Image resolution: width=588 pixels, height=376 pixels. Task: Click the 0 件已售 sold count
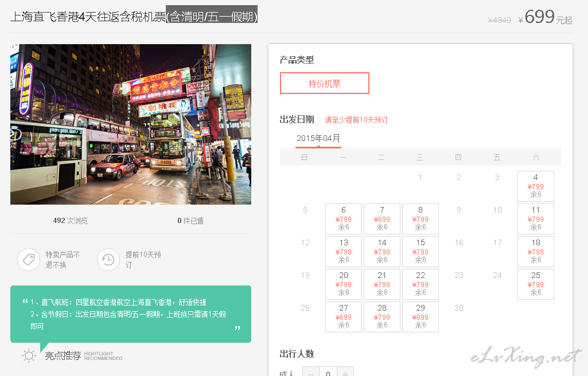[190, 221]
